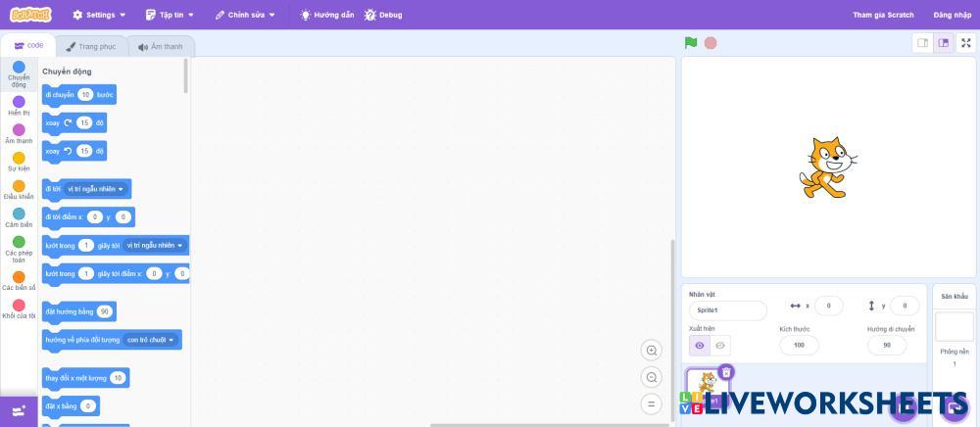This screenshot has width=980, height=427.
Task: Delete Sprite1 using the trash icon
Action: [726, 372]
